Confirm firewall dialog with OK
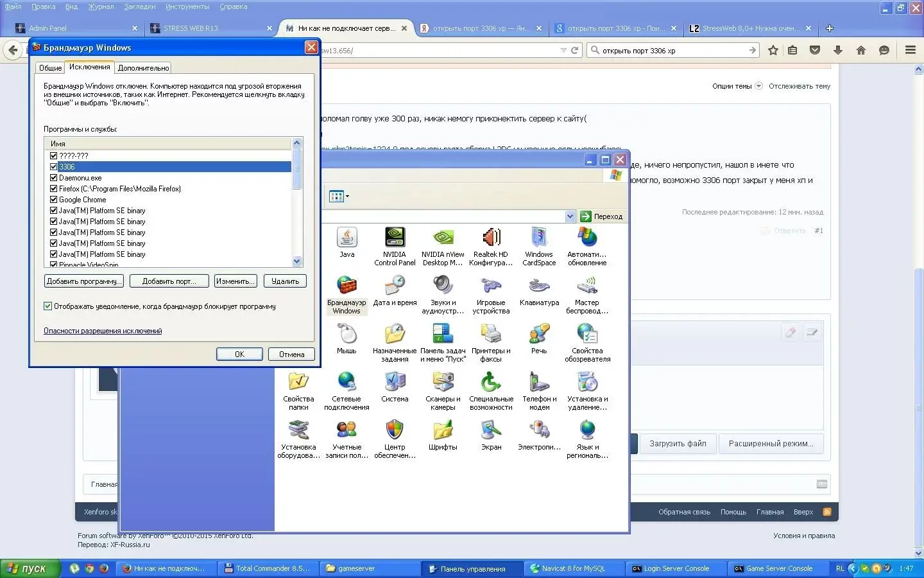Screen dimensions: 924x578 tap(239, 355)
